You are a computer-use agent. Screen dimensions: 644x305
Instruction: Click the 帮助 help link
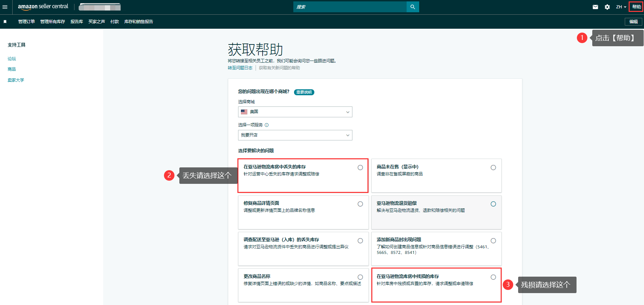[636, 7]
